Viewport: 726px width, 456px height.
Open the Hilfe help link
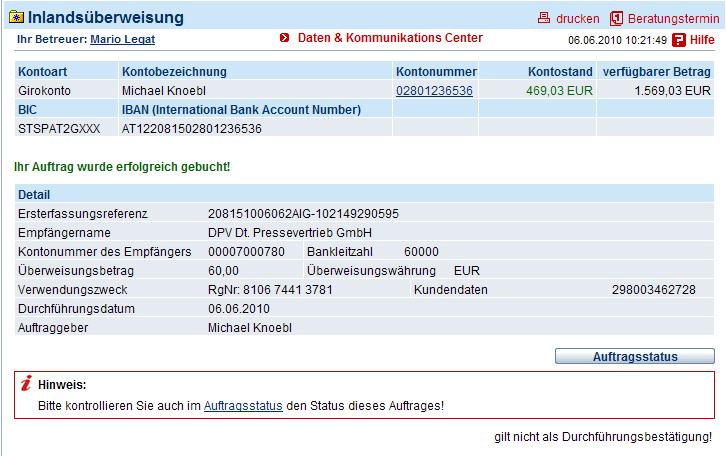click(702, 40)
